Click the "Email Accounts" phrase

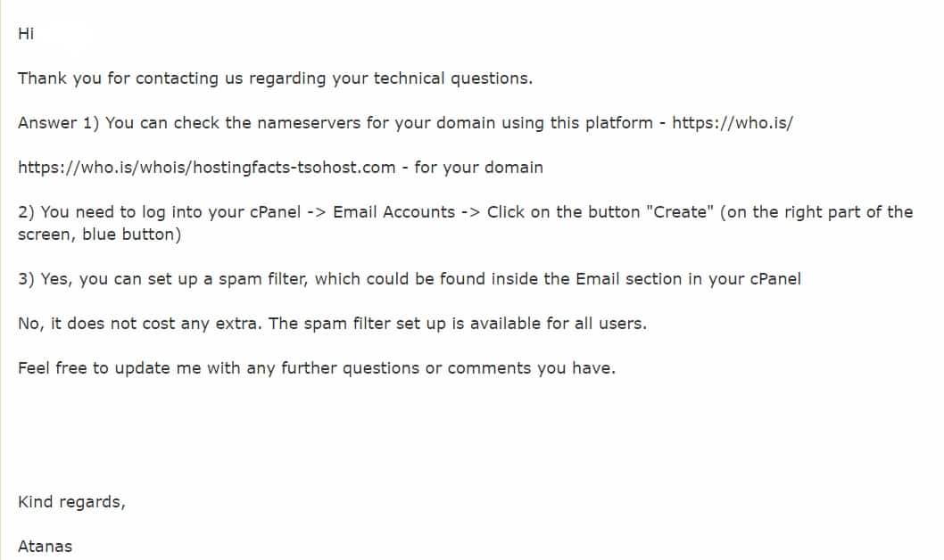click(393, 212)
